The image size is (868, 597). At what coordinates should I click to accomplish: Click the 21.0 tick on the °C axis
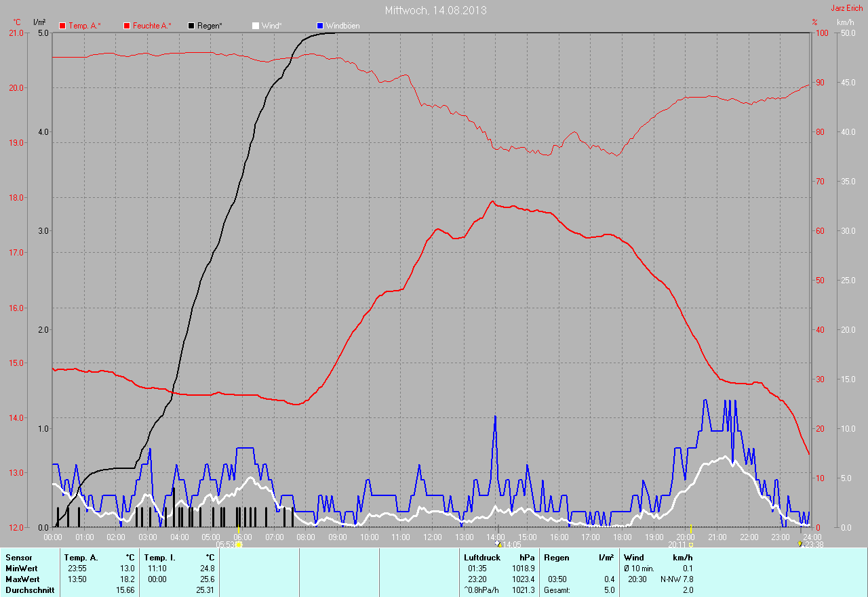[x=16, y=33]
